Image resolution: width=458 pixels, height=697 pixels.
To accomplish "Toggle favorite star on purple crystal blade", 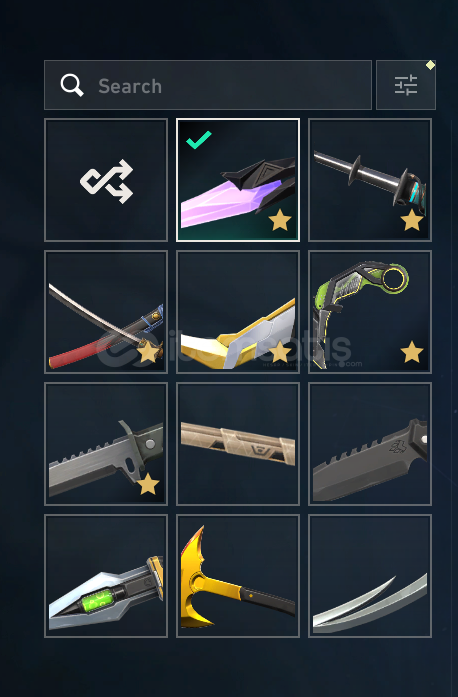I will pos(280,220).
